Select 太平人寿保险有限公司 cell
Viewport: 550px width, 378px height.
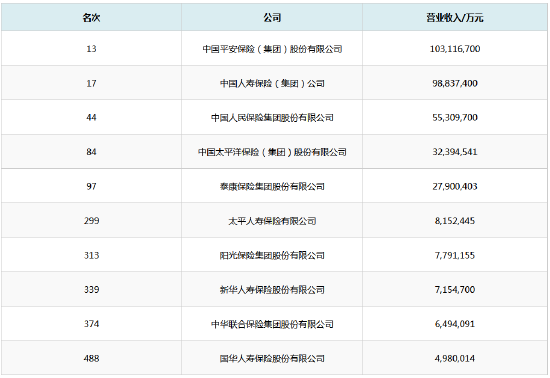(x=272, y=221)
